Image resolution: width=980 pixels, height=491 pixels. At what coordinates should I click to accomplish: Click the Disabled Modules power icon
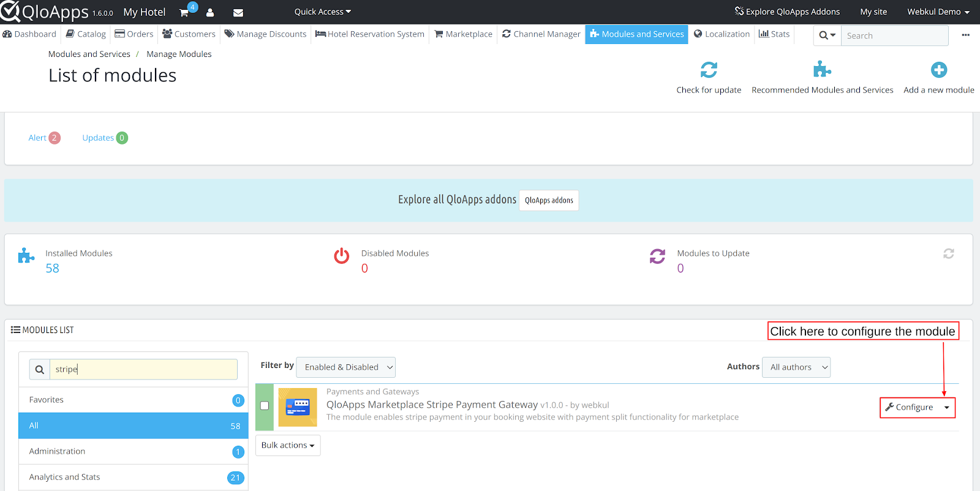341,255
